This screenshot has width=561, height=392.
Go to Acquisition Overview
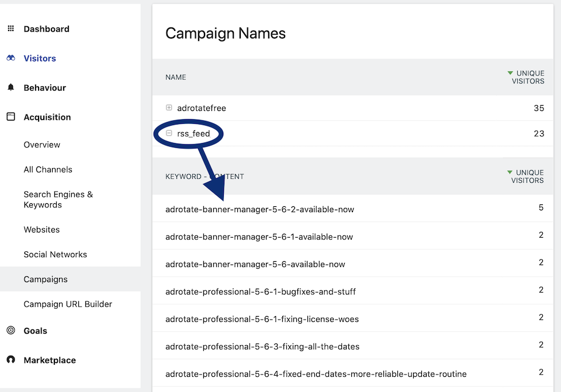pos(42,144)
